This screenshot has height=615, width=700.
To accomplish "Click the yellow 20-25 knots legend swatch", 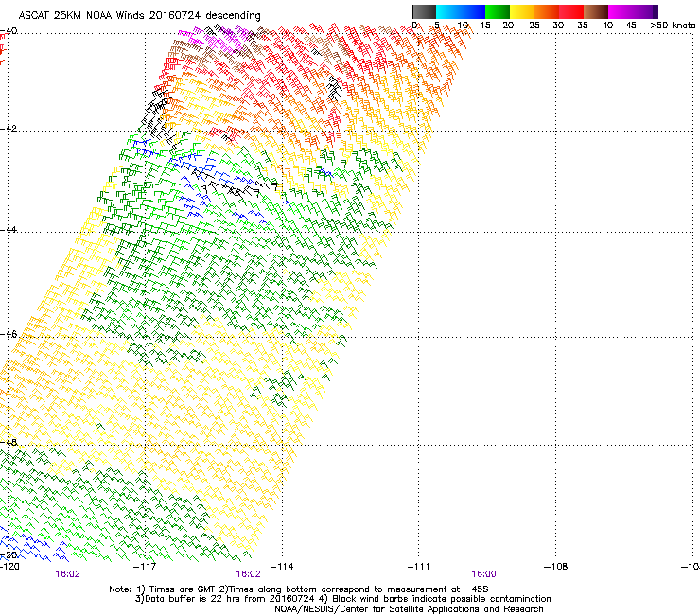I will [x=522, y=11].
